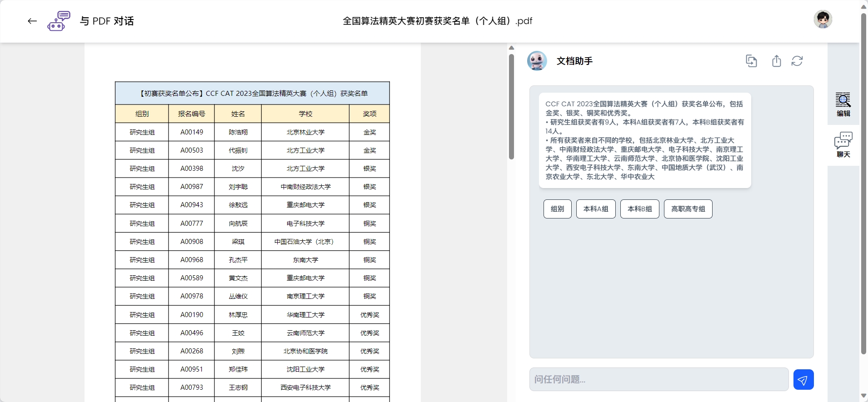Click registration number A00589
Screen dimensions: 868x402
(x=191, y=278)
